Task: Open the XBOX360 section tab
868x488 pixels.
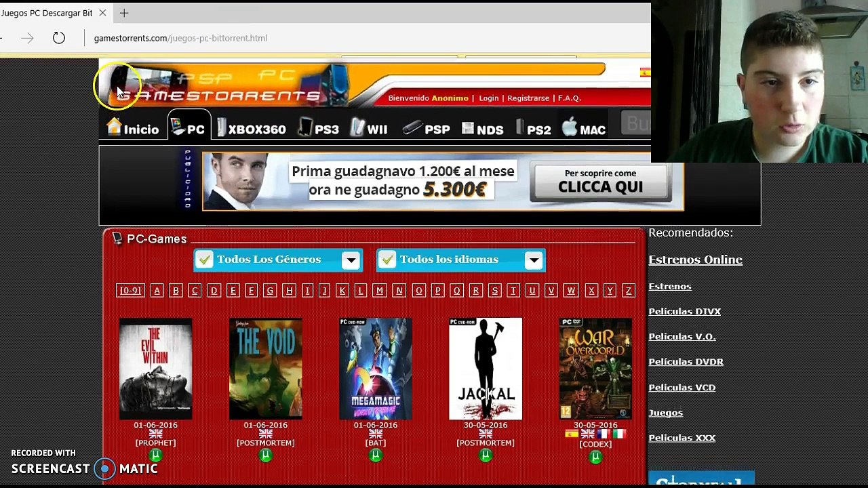Action: [252, 128]
